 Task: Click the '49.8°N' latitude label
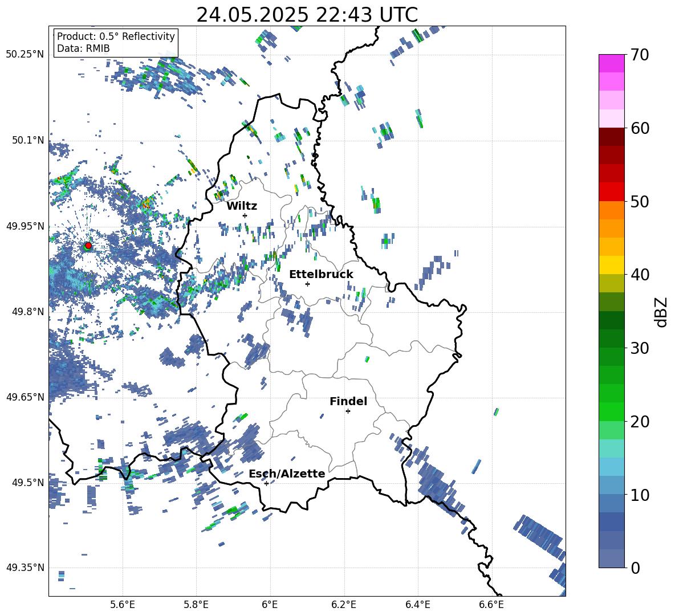click(28, 312)
